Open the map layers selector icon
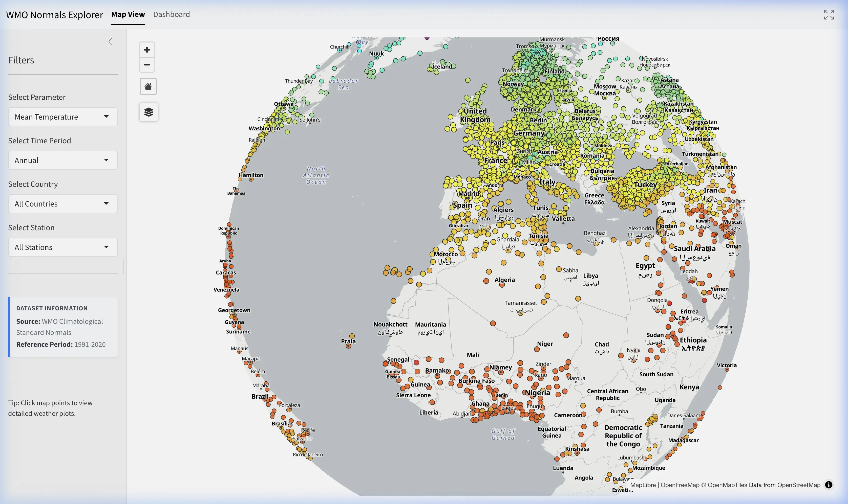 (x=148, y=112)
